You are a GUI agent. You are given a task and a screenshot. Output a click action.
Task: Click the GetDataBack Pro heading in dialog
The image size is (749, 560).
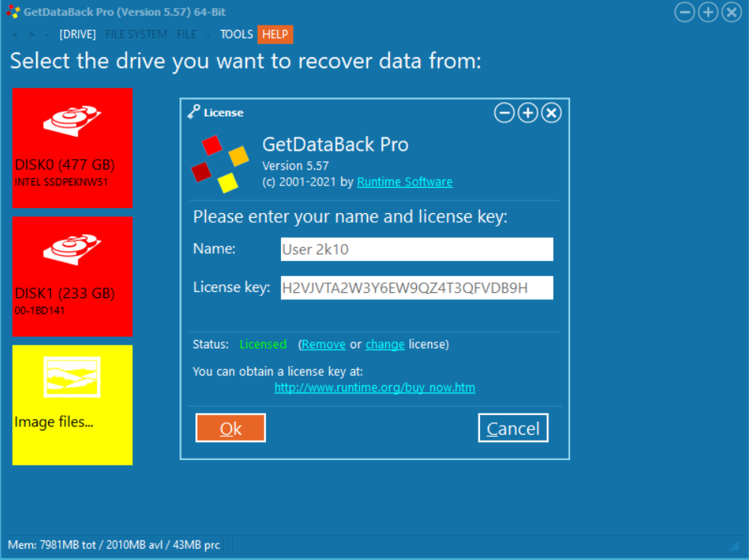pos(335,144)
